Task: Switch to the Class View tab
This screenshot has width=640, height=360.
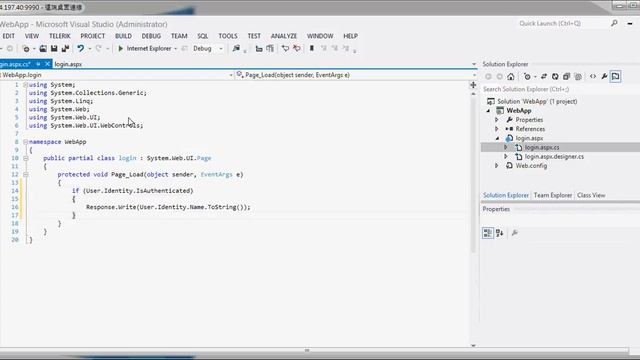Action: 591,195
